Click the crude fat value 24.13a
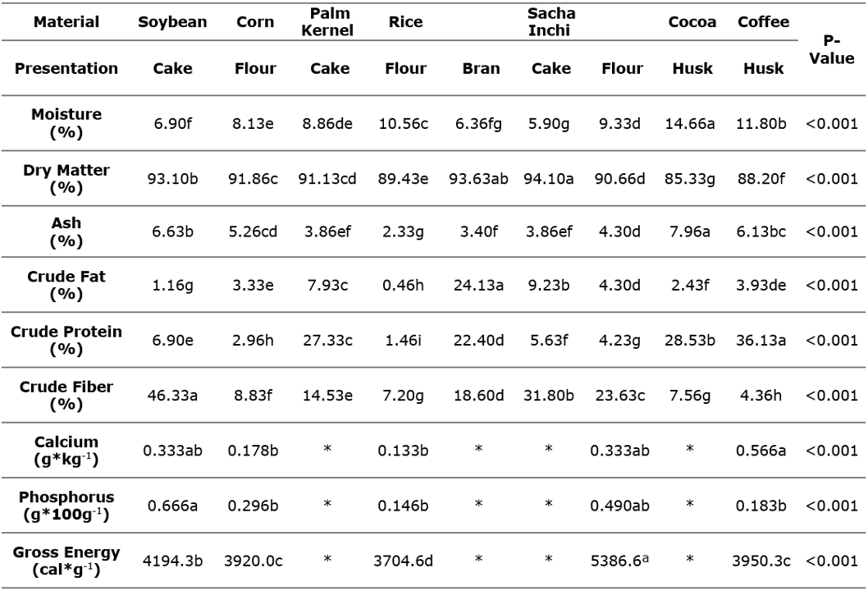Screen dimensions: 868x591 click(x=481, y=286)
